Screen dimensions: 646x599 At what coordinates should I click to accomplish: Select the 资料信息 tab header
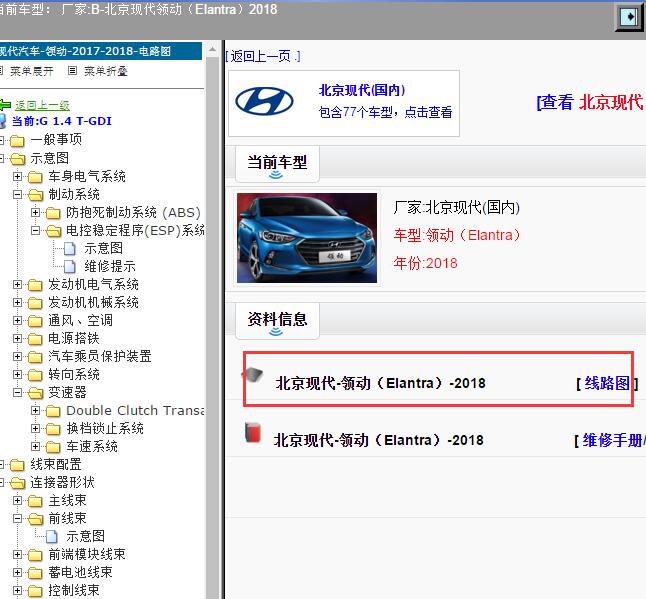click(277, 321)
